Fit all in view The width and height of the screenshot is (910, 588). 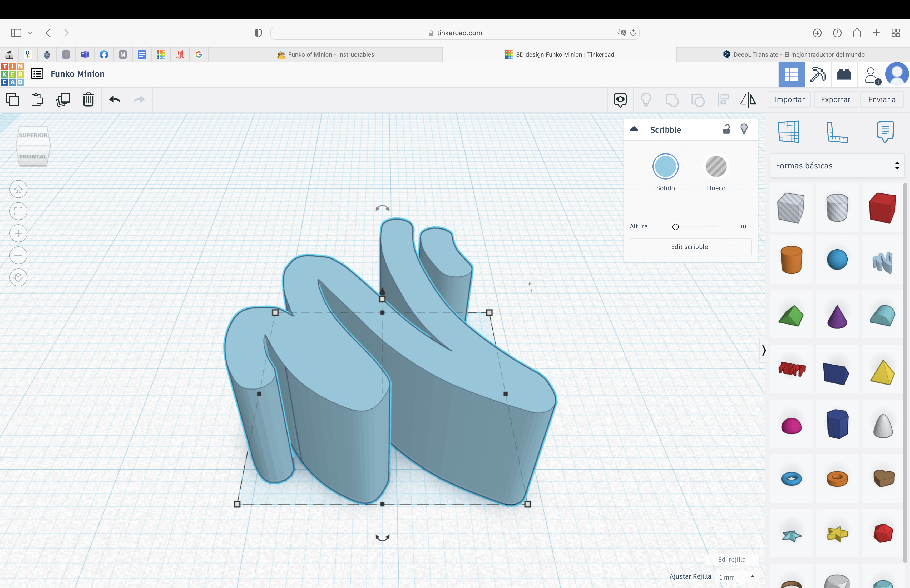18,211
